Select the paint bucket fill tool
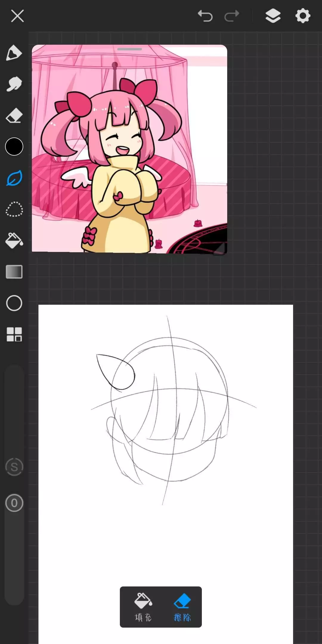 click(x=14, y=241)
